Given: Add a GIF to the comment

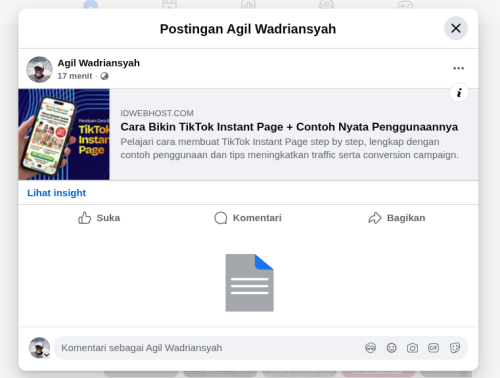Looking at the screenshot, I should tap(433, 348).
